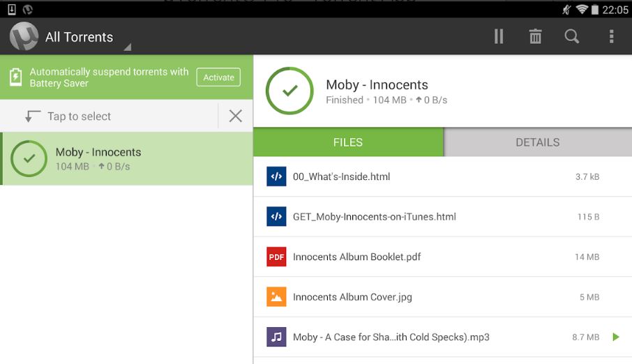Screen dimensions: 632x364
Task: Tap the Wi-Fi status icon
Action: coord(582,9)
